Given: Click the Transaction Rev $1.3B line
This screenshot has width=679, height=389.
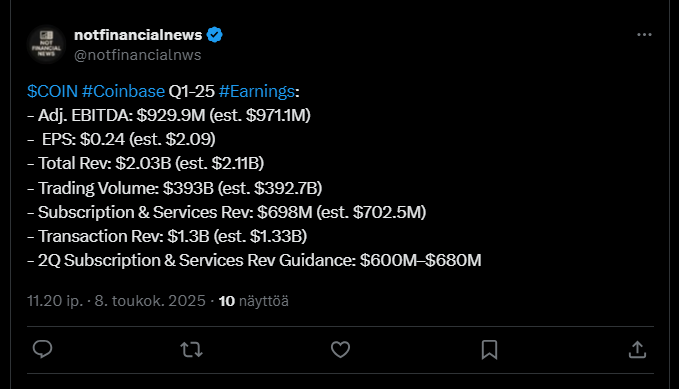Looking at the screenshot, I should (167, 236).
